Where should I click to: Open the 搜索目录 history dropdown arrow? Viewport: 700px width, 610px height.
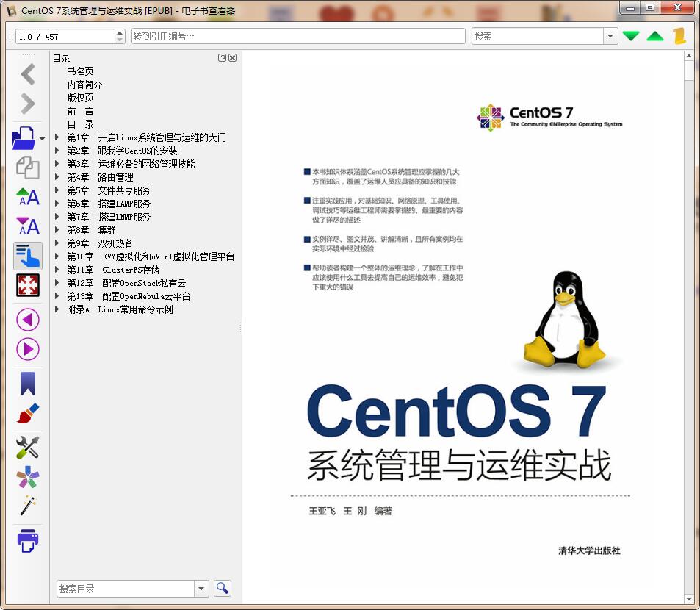coord(201,589)
